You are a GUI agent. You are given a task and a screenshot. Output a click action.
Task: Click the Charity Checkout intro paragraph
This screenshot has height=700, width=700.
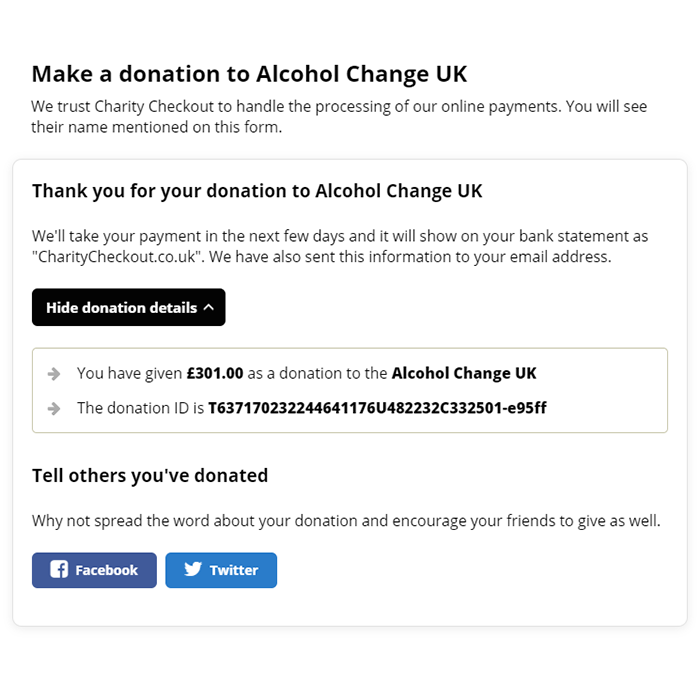click(x=339, y=117)
